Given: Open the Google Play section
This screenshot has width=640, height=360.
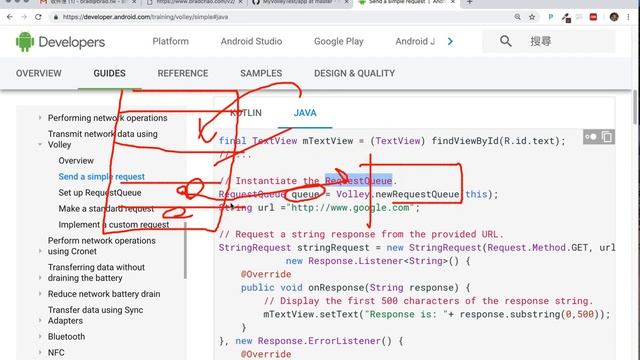Looking at the screenshot, I should click(338, 41).
